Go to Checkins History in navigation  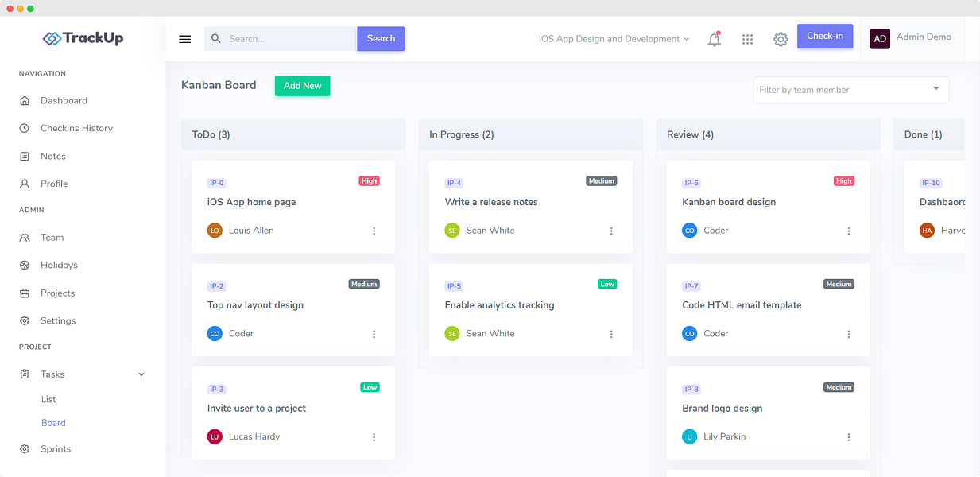(x=76, y=128)
